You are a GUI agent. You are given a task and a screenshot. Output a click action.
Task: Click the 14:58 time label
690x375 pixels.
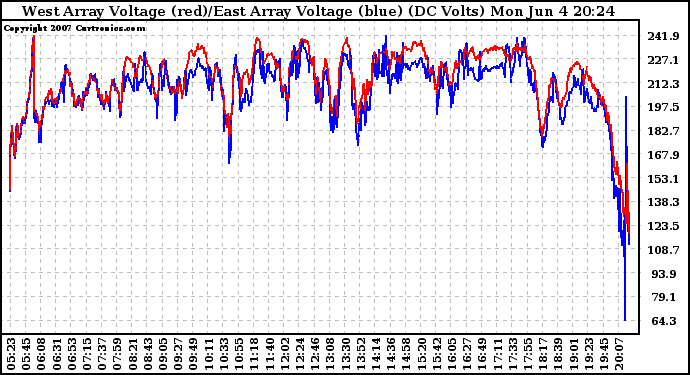click(x=407, y=354)
